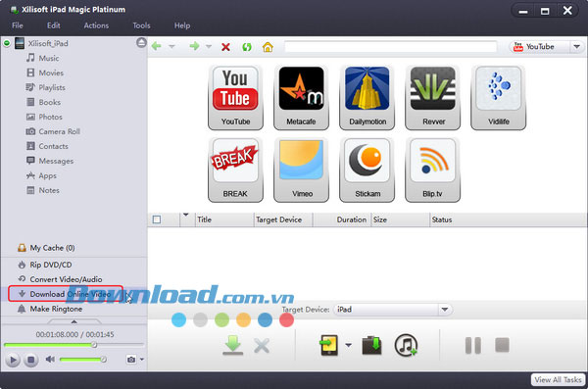Open the Dailymotion site tile
Image resolution: width=588 pixels, height=389 pixels.
point(367,98)
